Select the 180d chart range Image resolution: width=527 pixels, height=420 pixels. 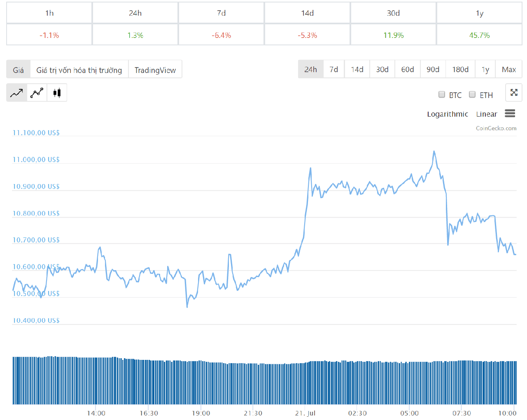click(461, 69)
